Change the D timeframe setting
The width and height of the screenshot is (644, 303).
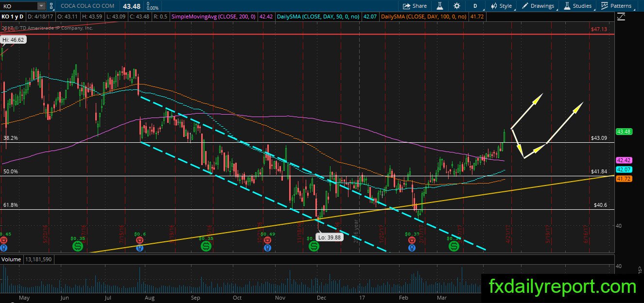tap(475, 6)
